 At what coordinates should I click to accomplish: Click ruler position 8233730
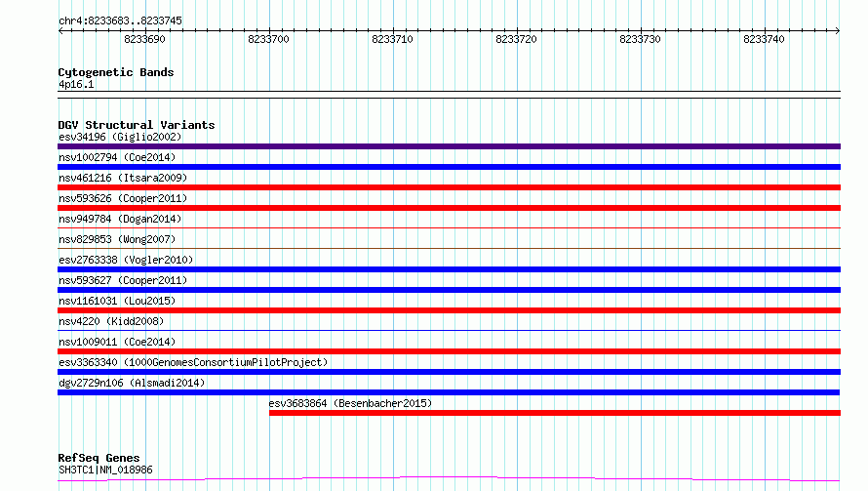click(x=641, y=39)
